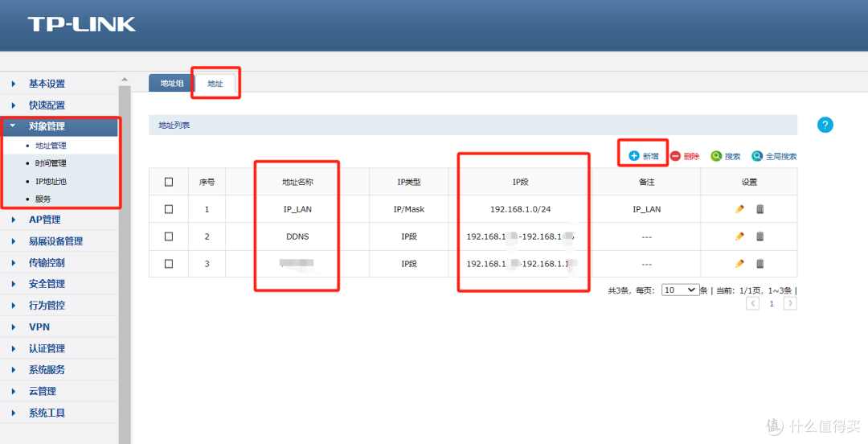Edit the DDNS address entry
Image resolution: width=868 pixels, height=444 pixels.
739,236
